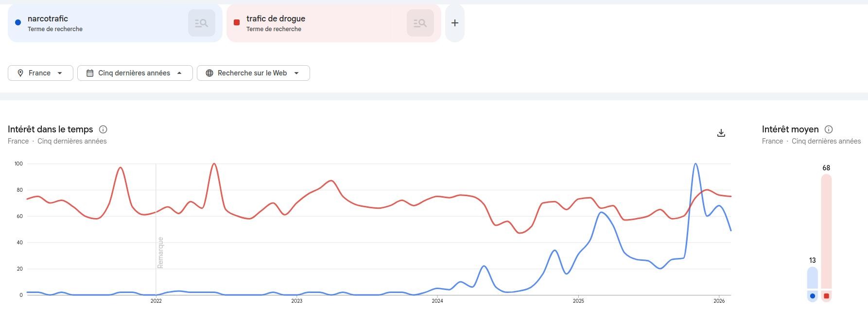Screen dimensions: 868x311
Task: Click the 2025 label on the timeline axis
Action: (x=578, y=301)
